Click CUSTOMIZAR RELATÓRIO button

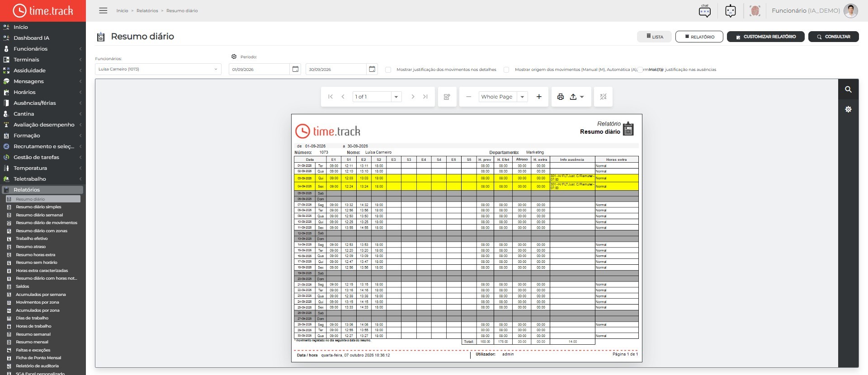[766, 37]
